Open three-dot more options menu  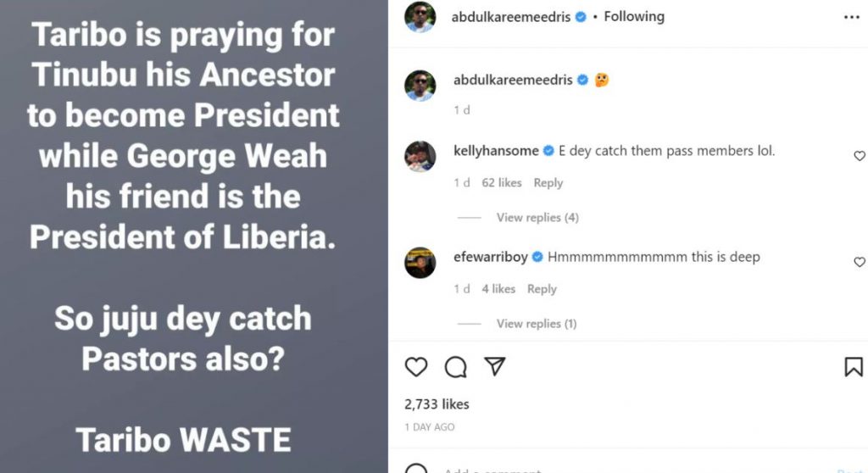[851, 17]
